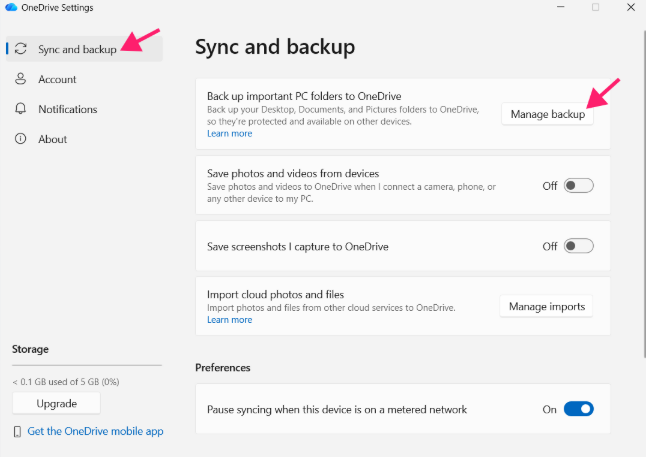Click the Manage backup button
The image size is (646, 457).
point(547,114)
